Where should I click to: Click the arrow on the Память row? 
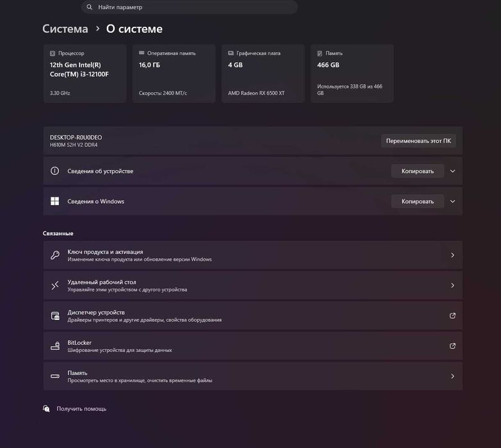tap(452, 376)
